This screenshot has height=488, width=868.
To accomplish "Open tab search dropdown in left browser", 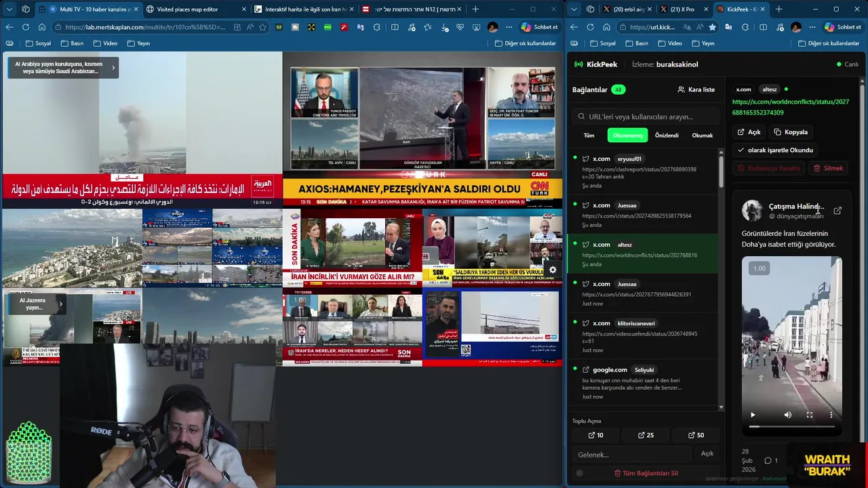I will tap(9, 9).
